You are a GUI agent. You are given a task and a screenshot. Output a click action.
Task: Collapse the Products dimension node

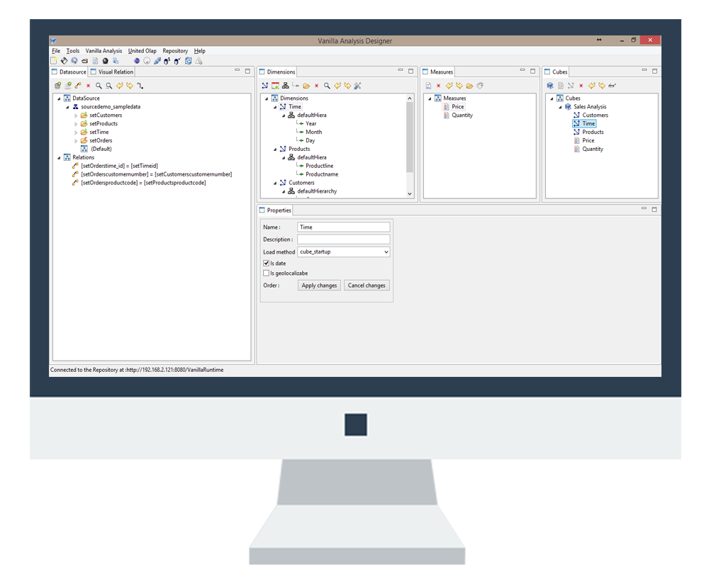click(x=275, y=149)
